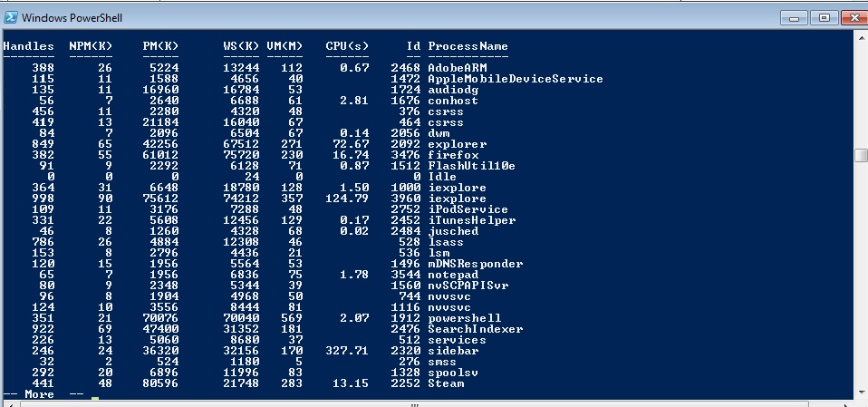Select the Steam process name
The height and width of the screenshot is (407, 868).
(446, 383)
